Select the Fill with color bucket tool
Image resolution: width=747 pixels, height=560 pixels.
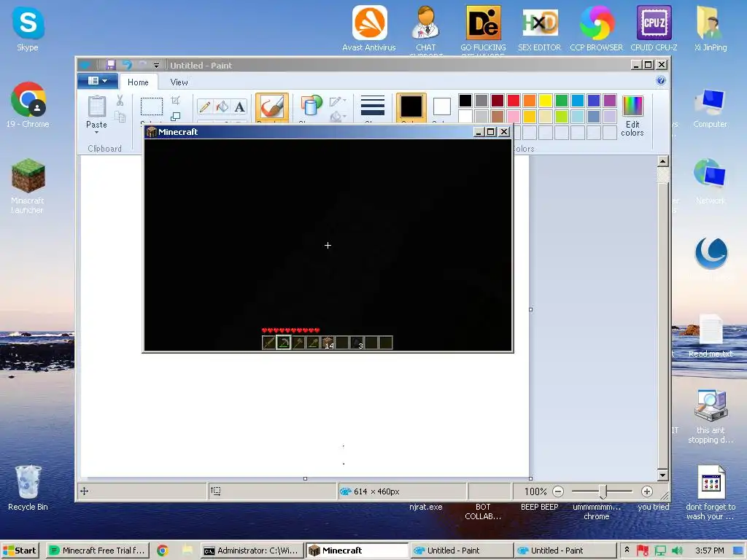222,106
